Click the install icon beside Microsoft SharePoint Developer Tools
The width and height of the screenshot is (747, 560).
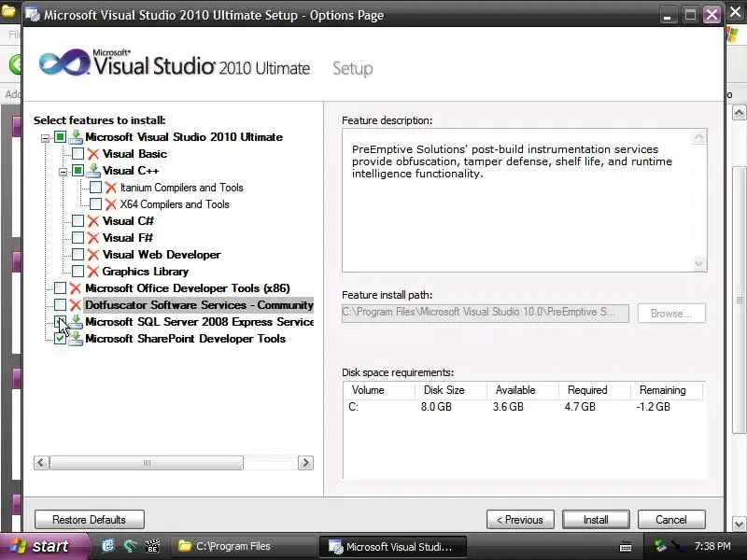coord(76,339)
